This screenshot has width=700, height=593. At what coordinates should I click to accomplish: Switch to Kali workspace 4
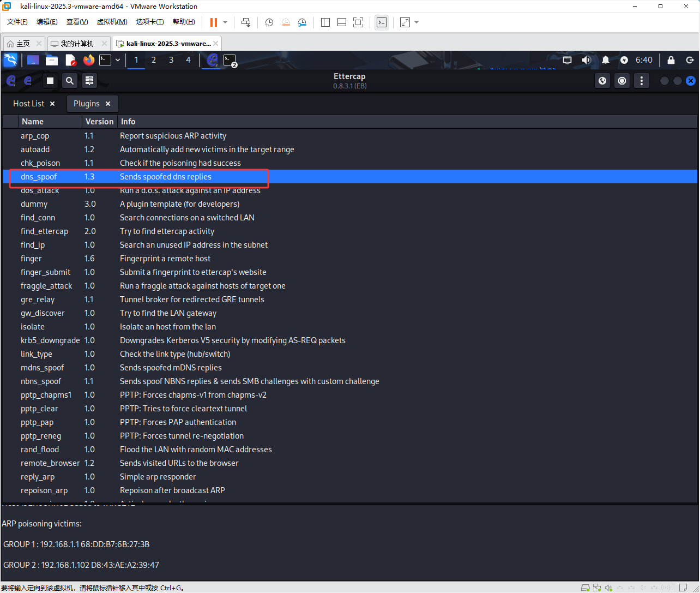[189, 60]
